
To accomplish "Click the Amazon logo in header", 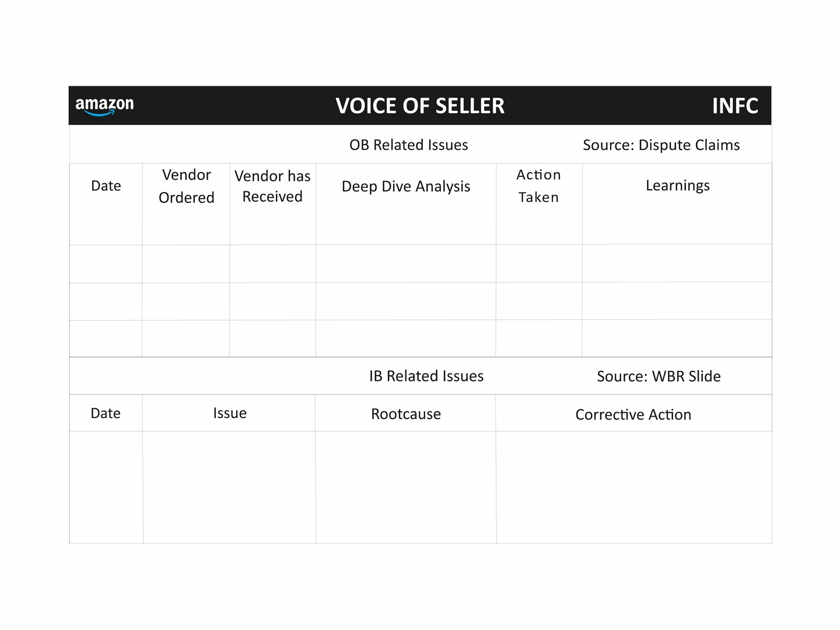I will [x=104, y=106].
